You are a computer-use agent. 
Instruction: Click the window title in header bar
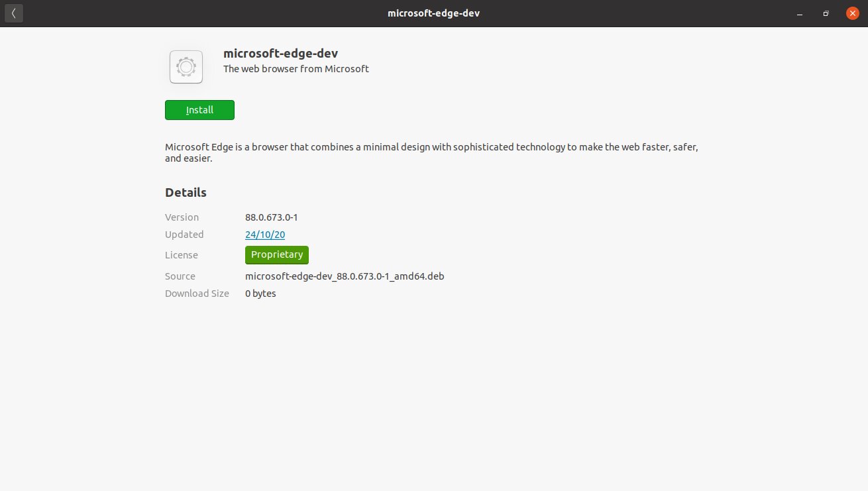tap(433, 13)
